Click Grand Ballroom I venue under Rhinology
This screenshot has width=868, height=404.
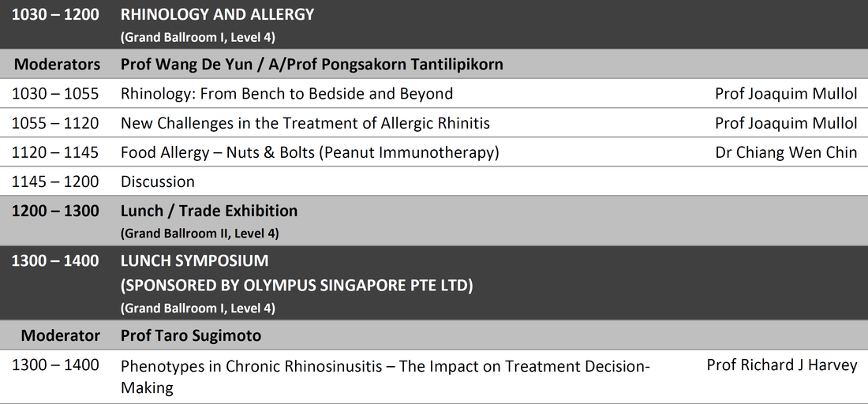click(x=197, y=37)
